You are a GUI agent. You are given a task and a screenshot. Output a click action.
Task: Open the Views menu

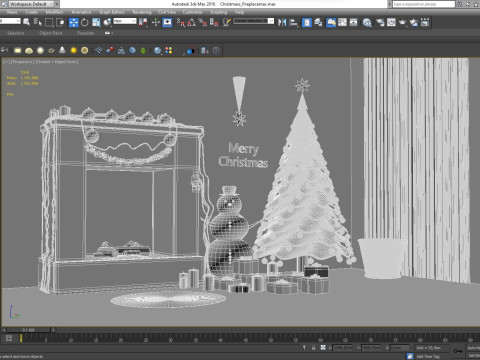pyautogui.click(x=12, y=12)
